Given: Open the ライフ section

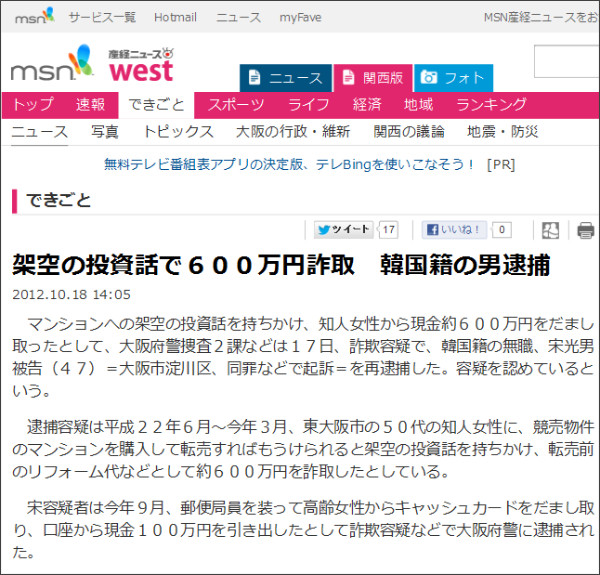Looking at the screenshot, I should pyautogui.click(x=308, y=104).
